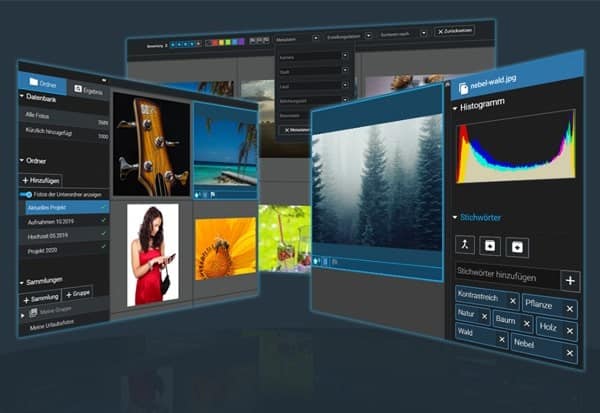Click the Ergebnis tab search icon
Image resolution: width=600 pixels, height=413 pixels.
coord(78,89)
